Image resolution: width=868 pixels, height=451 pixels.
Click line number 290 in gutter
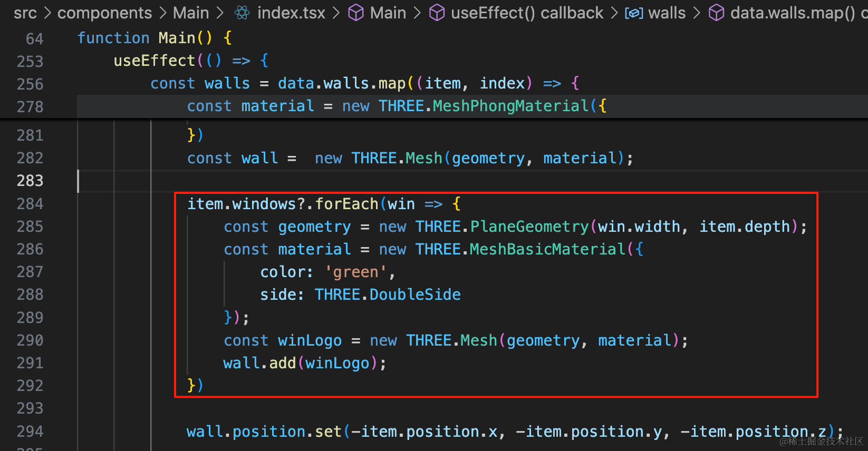tap(30, 340)
